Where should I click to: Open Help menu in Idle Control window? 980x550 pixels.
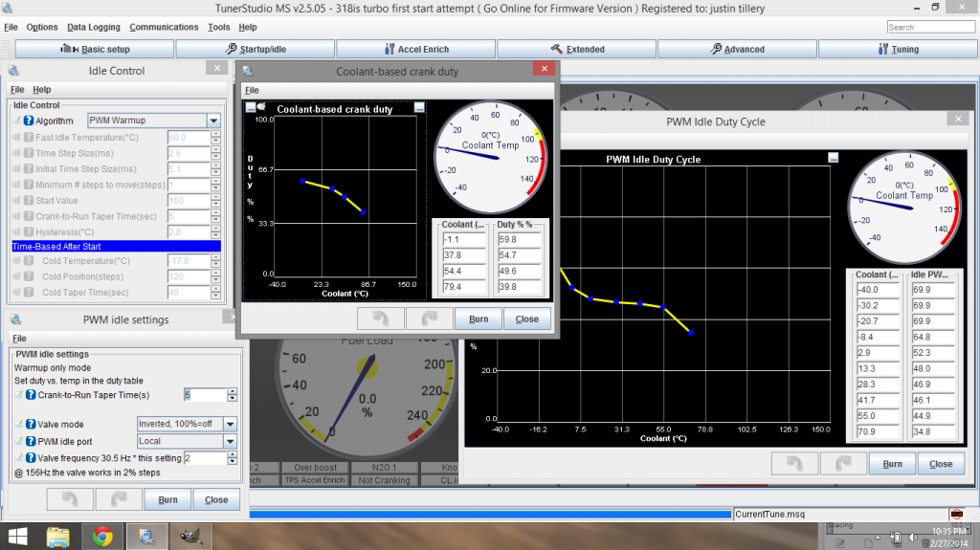(x=42, y=89)
